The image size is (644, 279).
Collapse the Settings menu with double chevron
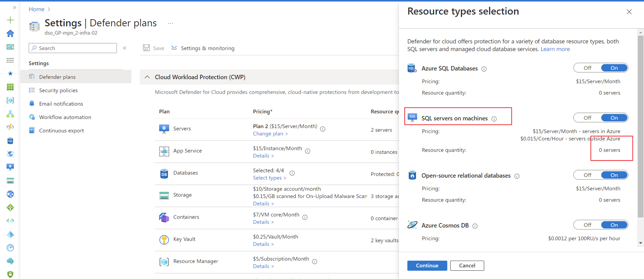(125, 48)
